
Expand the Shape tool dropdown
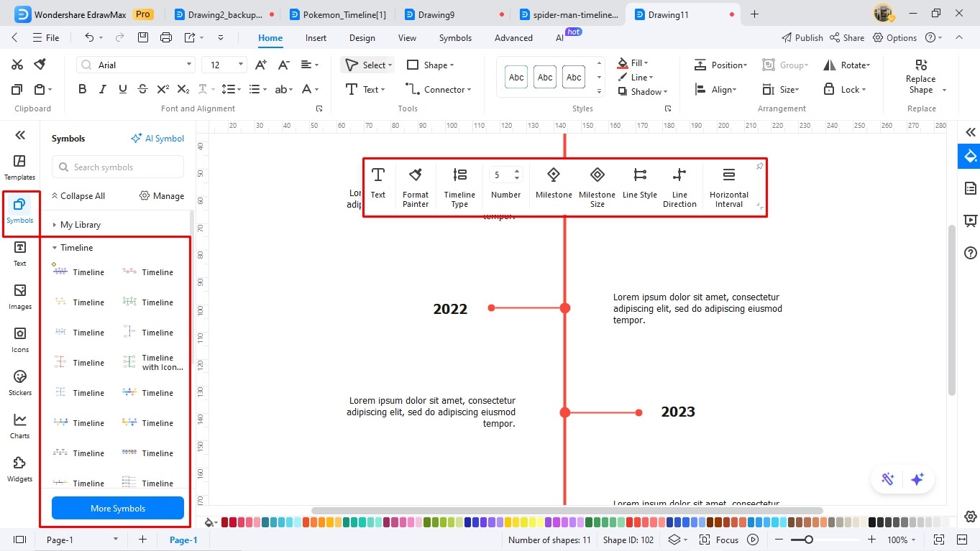click(x=452, y=65)
